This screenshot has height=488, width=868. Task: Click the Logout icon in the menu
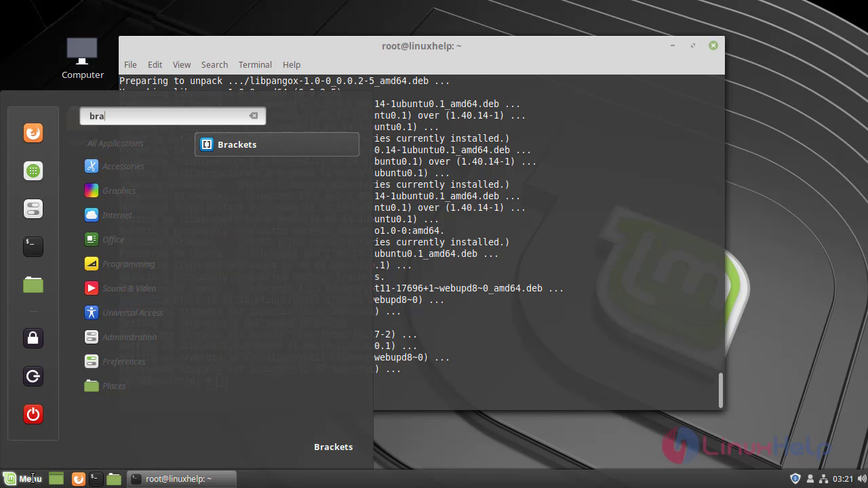(33, 376)
